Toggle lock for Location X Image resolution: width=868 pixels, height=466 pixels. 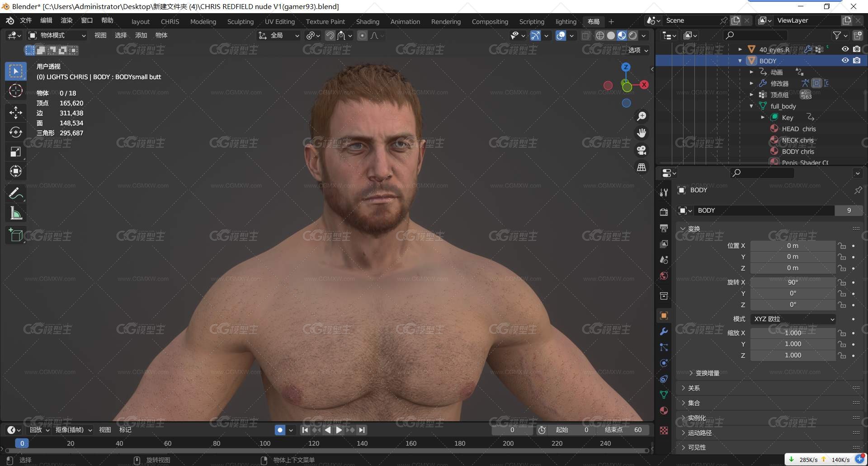842,246
